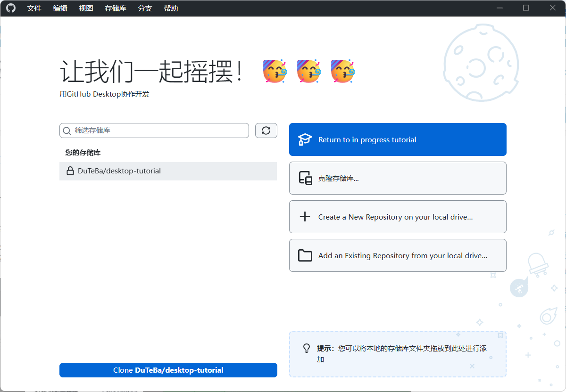The image size is (566, 392).
Task: Clone DuTeBa/desktop-tutorial with the bottom button
Action: tap(168, 370)
